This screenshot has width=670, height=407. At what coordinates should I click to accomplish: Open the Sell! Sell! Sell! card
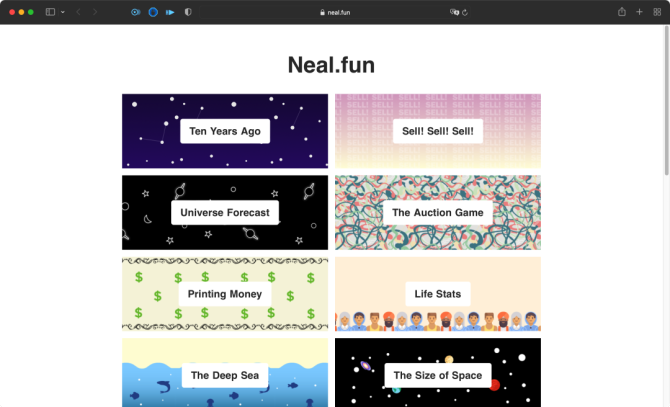(438, 131)
